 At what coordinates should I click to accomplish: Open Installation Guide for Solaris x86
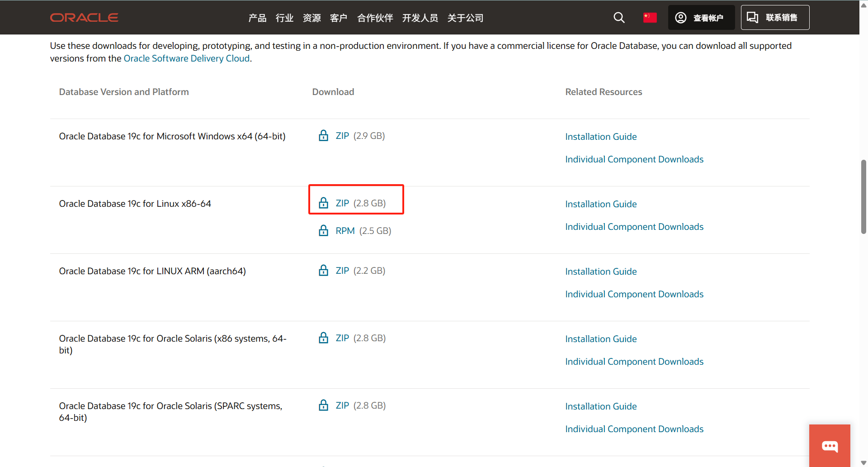click(601, 339)
